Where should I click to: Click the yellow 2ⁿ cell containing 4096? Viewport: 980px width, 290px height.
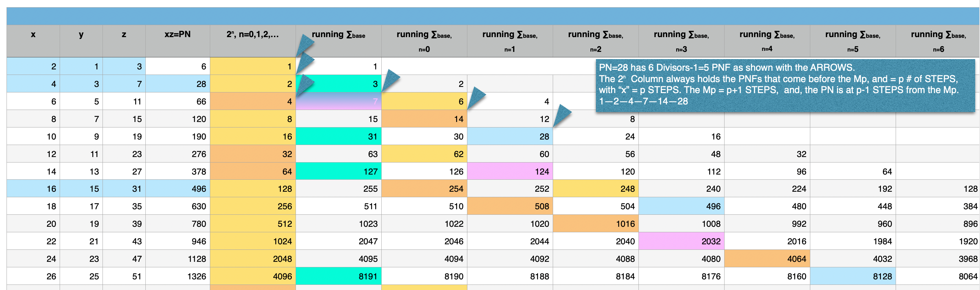[253, 276]
